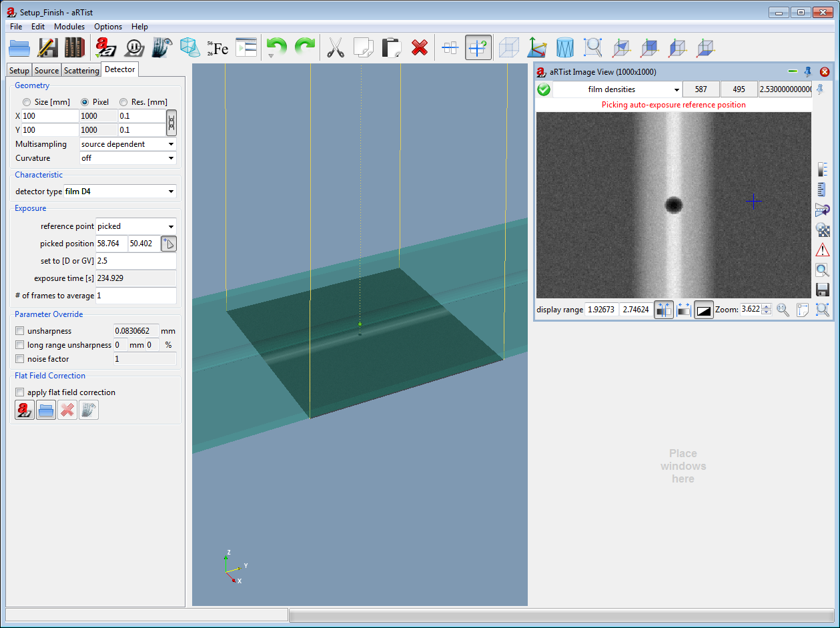Open the detector type dropdown
This screenshot has height=628, width=840.
point(120,192)
